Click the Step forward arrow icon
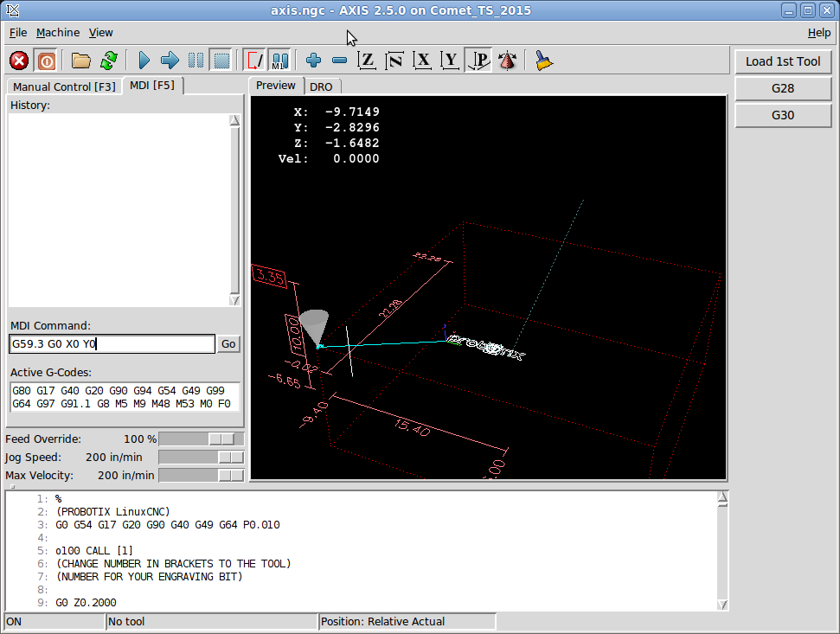Image resolution: width=840 pixels, height=634 pixels. click(x=170, y=61)
